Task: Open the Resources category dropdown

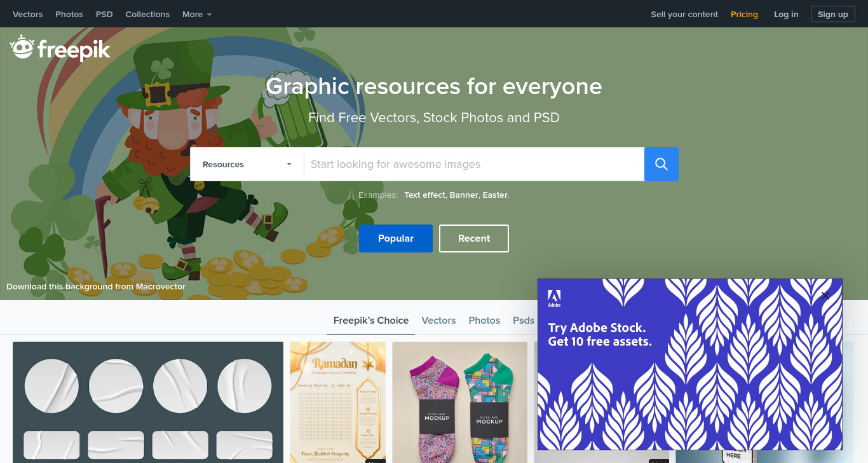Action: click(247, 164)
